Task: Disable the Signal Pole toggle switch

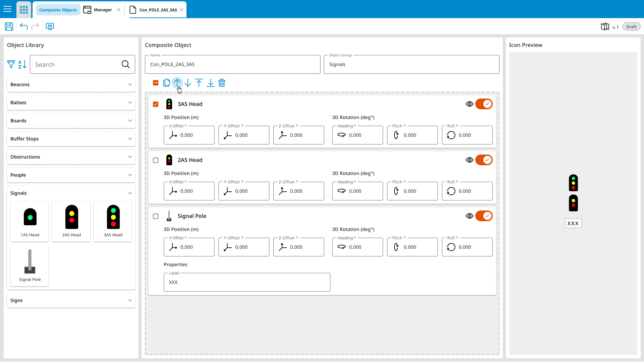Action: (x=484, y=216)
